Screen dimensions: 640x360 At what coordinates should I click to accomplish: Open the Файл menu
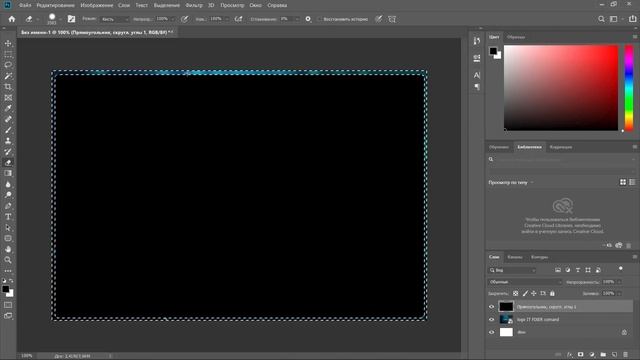pyautogui.click(x=25, y=5)
